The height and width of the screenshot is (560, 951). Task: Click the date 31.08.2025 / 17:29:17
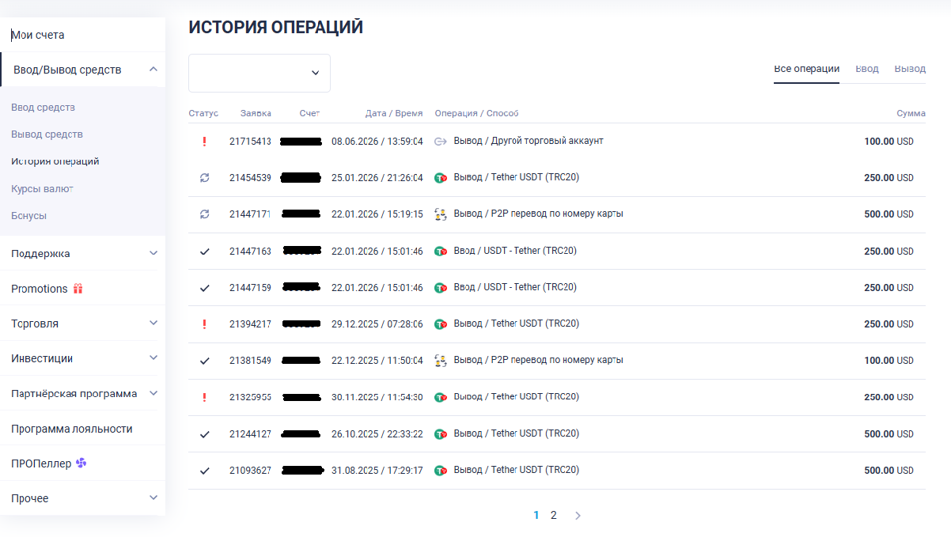(x=377, y=471)
